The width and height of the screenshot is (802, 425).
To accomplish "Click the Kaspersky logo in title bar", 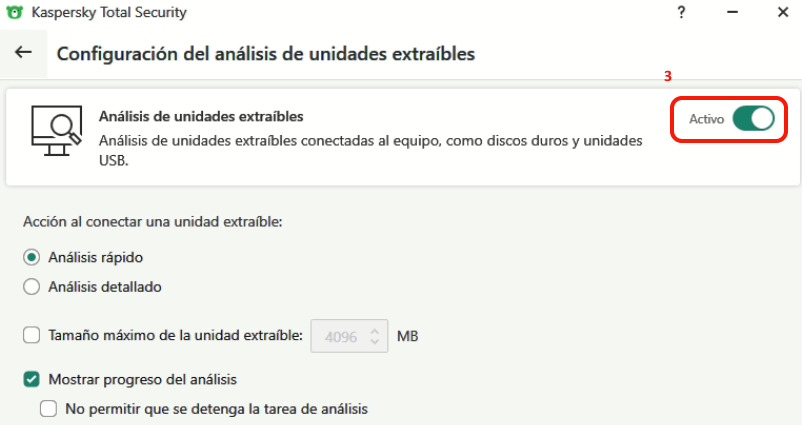I will tap(16, 14).
